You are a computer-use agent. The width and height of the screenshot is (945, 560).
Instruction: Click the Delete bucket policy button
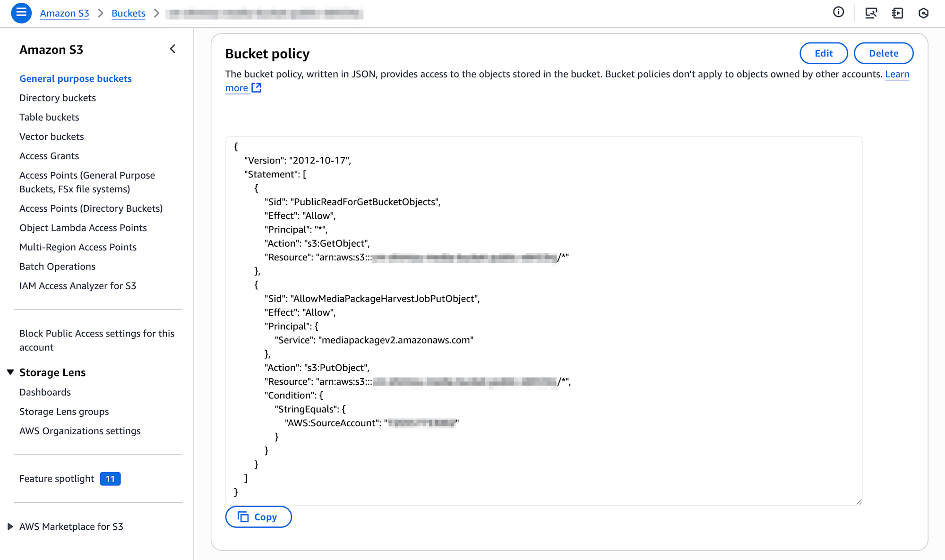pos(884,53)
